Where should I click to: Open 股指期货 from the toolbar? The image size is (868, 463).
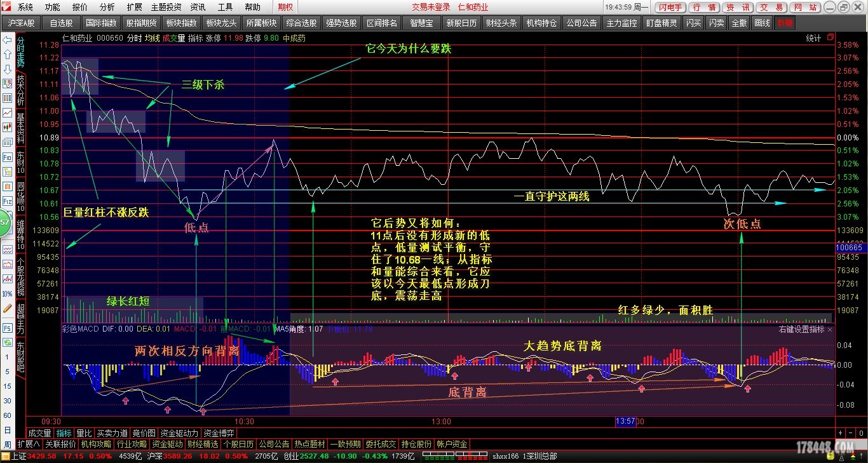click(141, 22)
